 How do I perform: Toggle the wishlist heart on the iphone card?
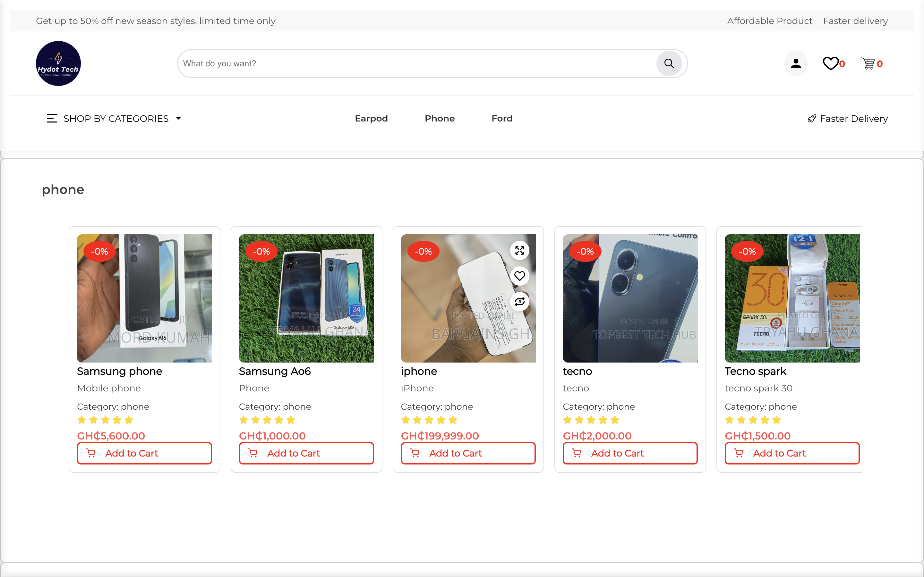pyautogui.click(x=520, y=276)
